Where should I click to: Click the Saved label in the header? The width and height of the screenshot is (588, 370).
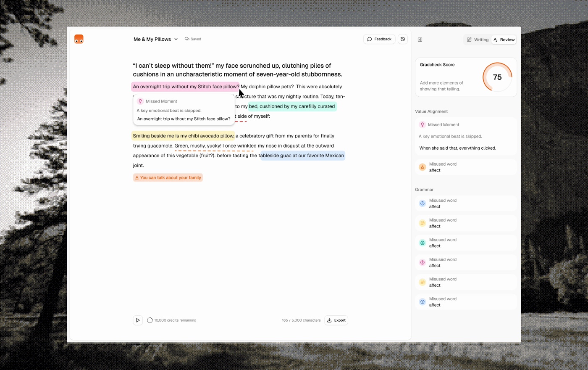196,39
